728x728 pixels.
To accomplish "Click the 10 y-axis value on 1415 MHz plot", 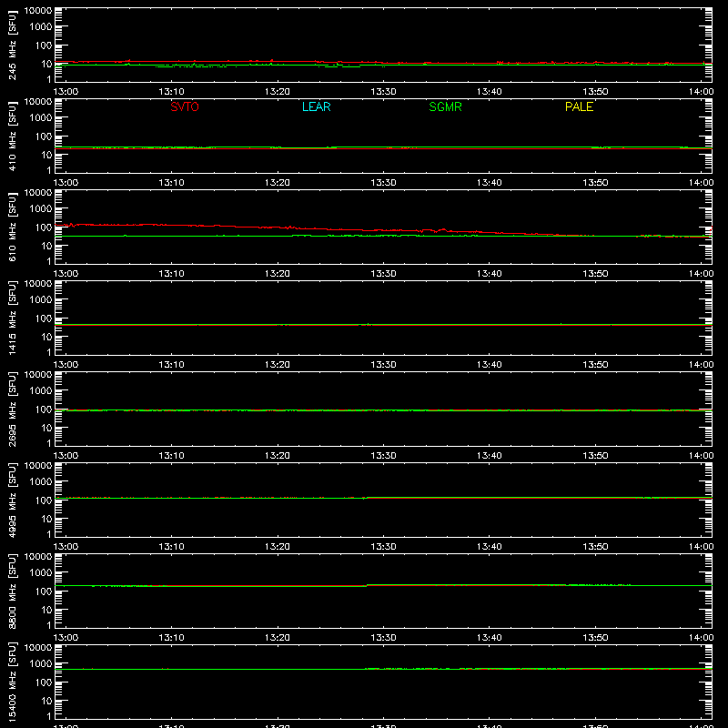I will (x=46, y=337).
